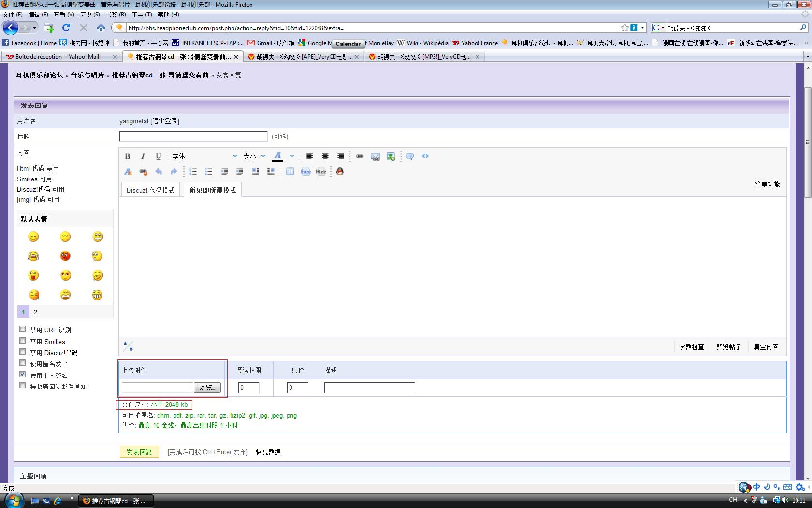This screenshot has width=812, height=508.
Task: Open the 大小 font size dropdown
Action: pos(255,156)
